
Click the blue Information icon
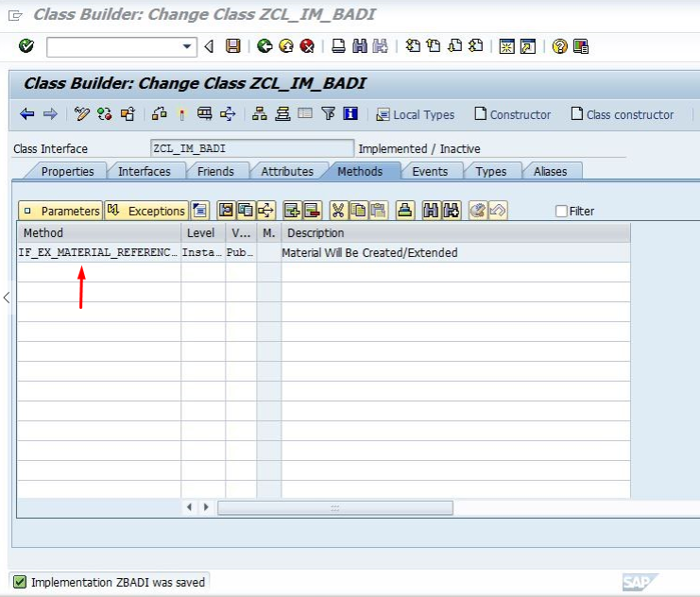coord(350,114)
